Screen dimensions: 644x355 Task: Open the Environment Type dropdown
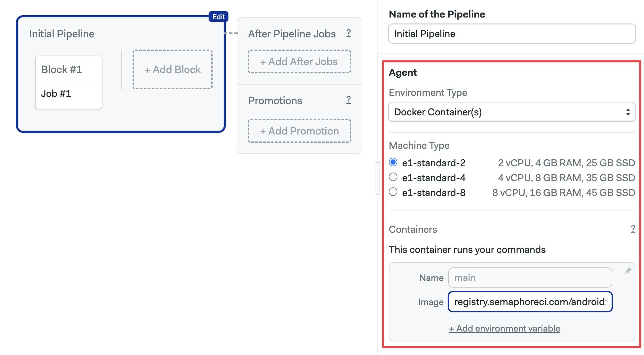point(512,112)
